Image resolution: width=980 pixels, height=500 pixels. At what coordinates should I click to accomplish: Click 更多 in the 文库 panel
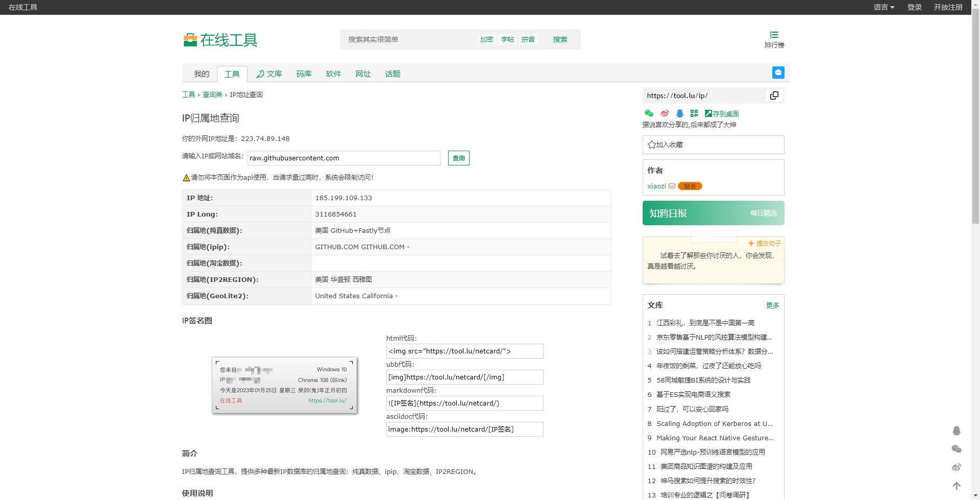[772, 305]
